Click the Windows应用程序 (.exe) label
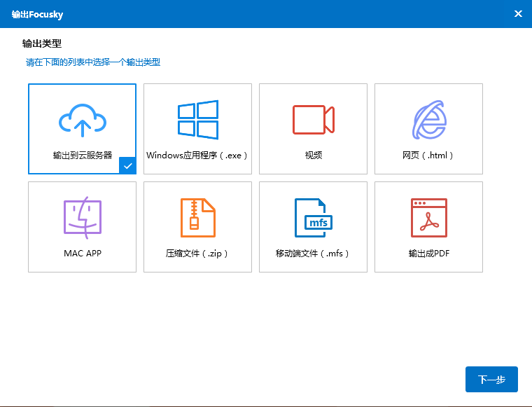Screen dimensions: 532x407 click(197, 156)
